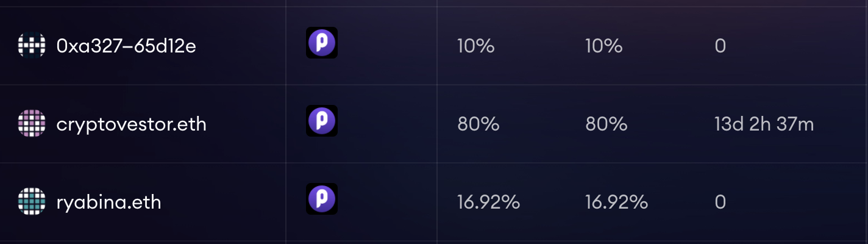Click purple P token icon in cryptovestor.eth row
Viewport: 868px width, 244px height.
322,121
